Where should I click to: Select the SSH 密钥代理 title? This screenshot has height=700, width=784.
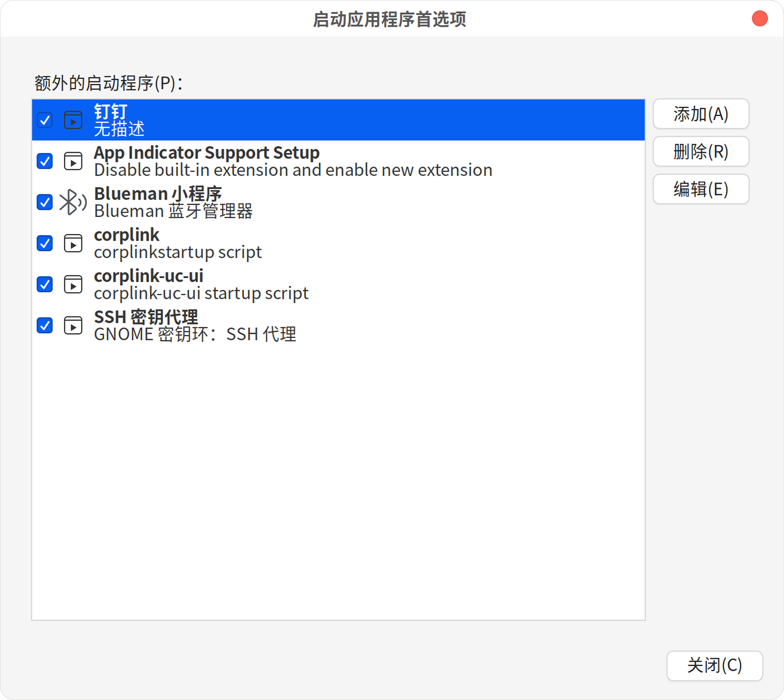[146, 317]
